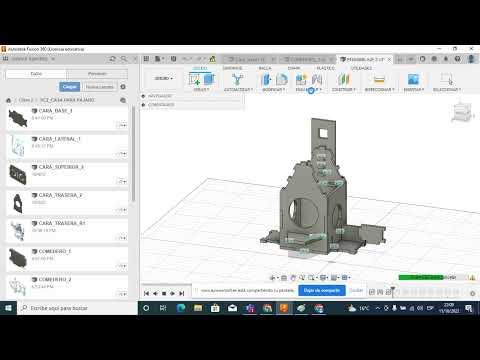
Task: Click the data panel vertical scrollbar
Action: tap(133, 153)
